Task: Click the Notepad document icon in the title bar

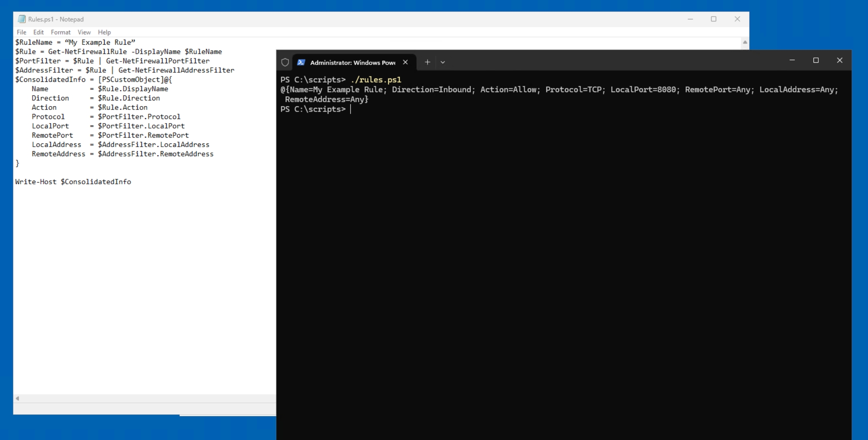Action: coord(21,19)
